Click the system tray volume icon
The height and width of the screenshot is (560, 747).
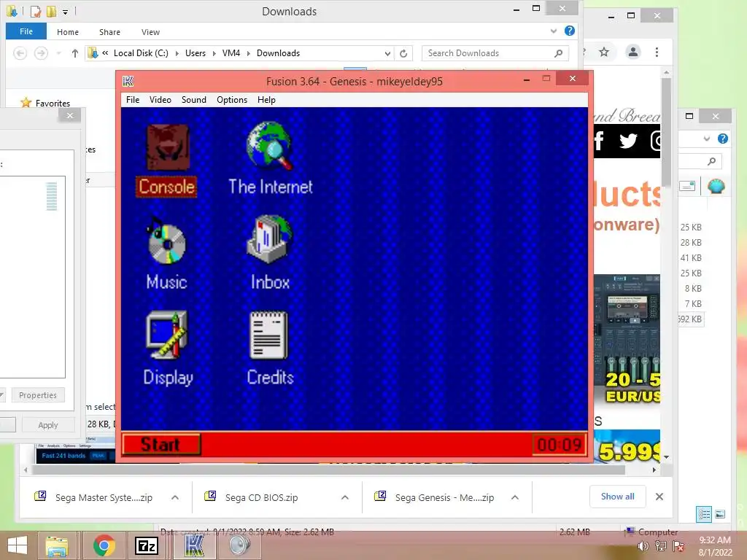tap(643, 546)
